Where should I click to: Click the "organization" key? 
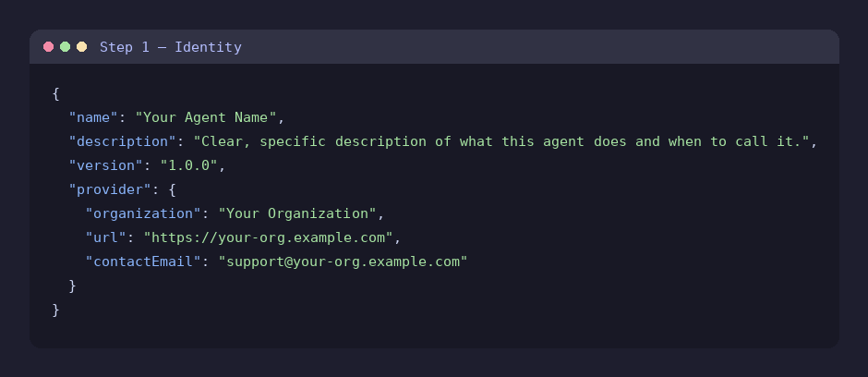143,213
